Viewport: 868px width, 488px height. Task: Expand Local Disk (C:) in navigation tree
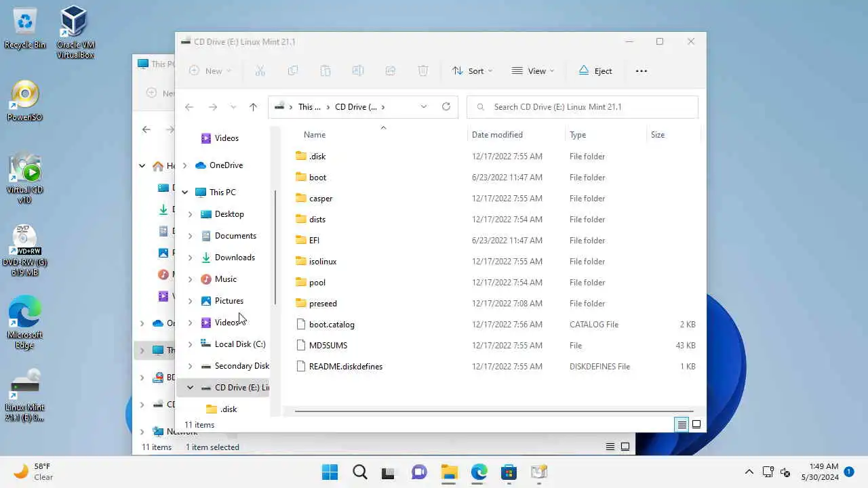coord(190,344)
